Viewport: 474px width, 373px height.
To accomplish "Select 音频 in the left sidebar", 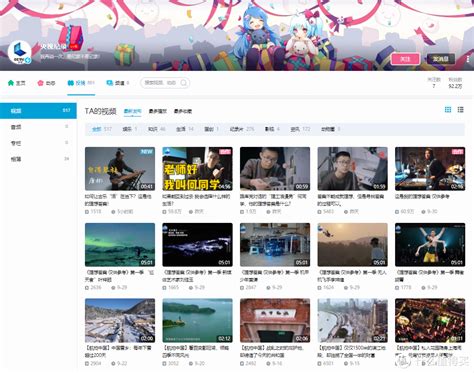I will coord(38,127).
